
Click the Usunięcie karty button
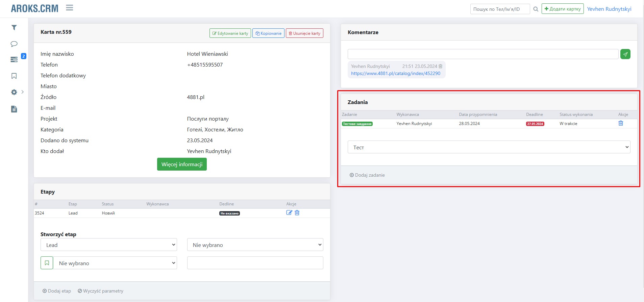click(x=304, y=33)
